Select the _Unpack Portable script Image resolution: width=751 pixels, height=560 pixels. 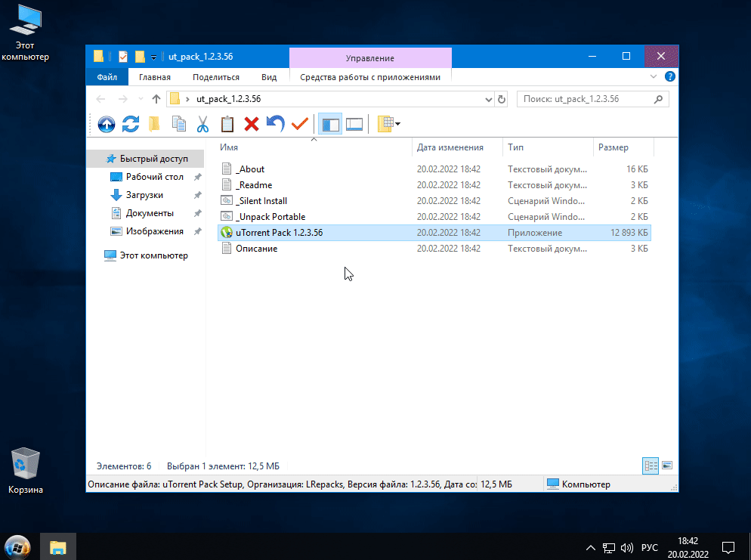point(434,217)
